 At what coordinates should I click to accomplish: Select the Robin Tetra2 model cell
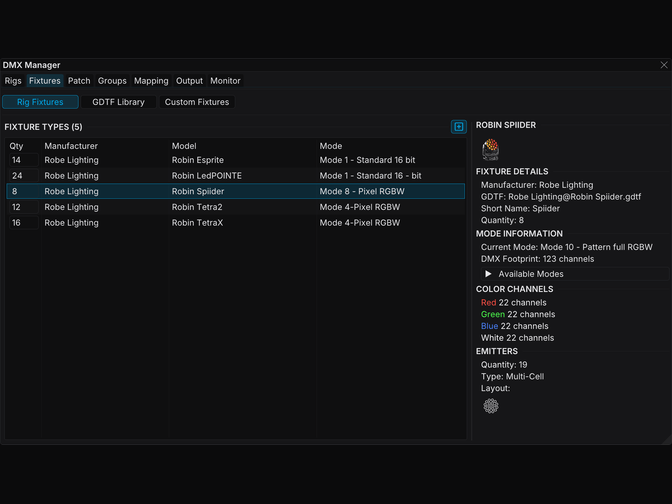click(197, 207)
